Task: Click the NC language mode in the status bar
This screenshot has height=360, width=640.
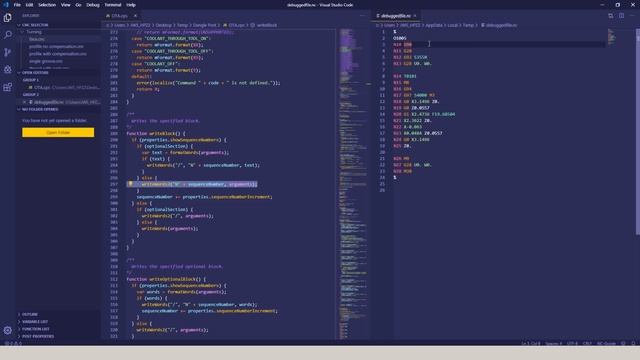Action: [x=606, y=343]
